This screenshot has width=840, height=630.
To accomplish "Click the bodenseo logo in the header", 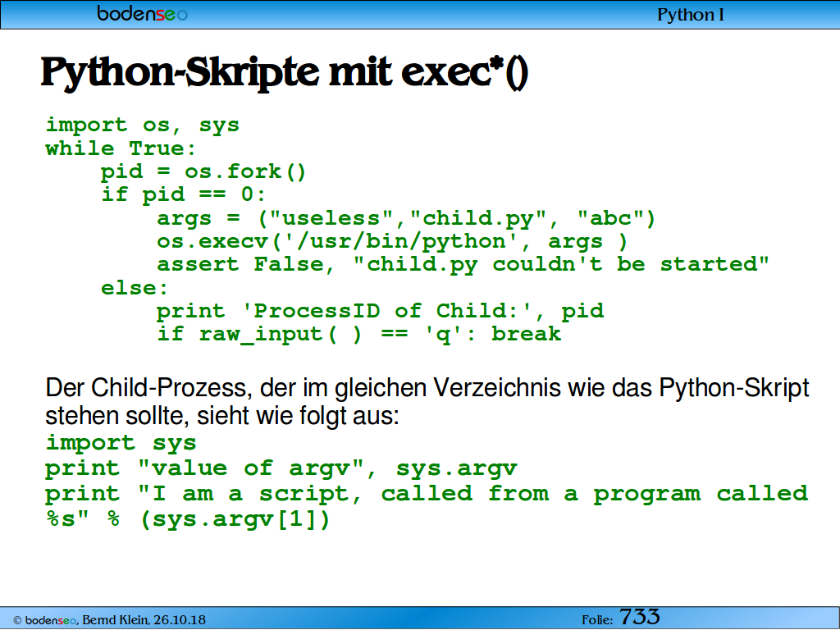I will [142, 14].
